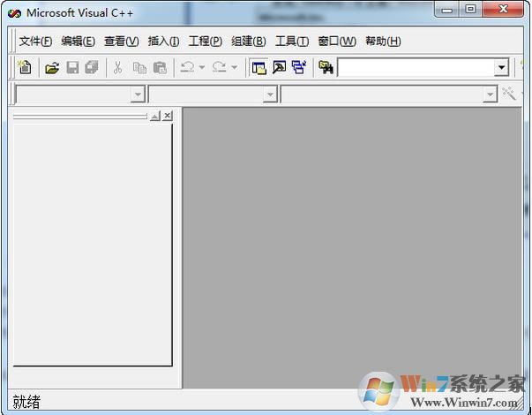
Task: Open the 查看(V) menu
Action: (x=122, y=41)
